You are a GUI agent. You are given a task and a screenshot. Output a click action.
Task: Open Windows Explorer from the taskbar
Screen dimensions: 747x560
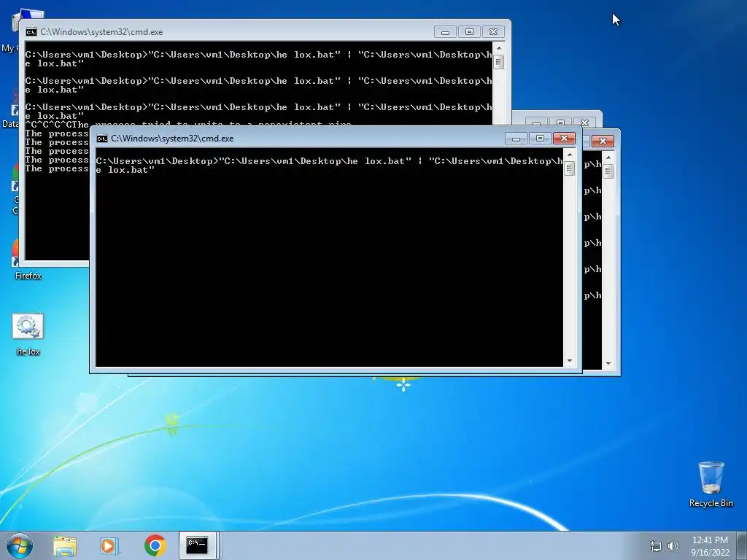tap(65, 545)
